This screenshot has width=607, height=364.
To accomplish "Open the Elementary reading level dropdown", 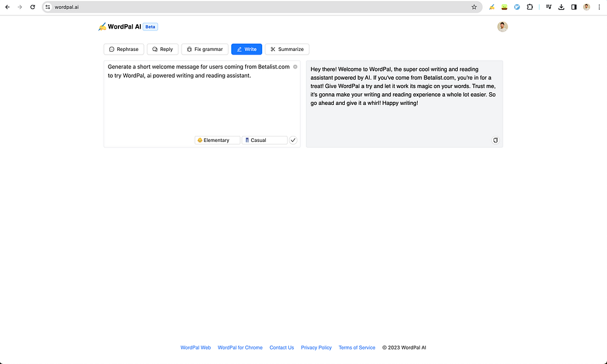I will (x=217, y=140).
